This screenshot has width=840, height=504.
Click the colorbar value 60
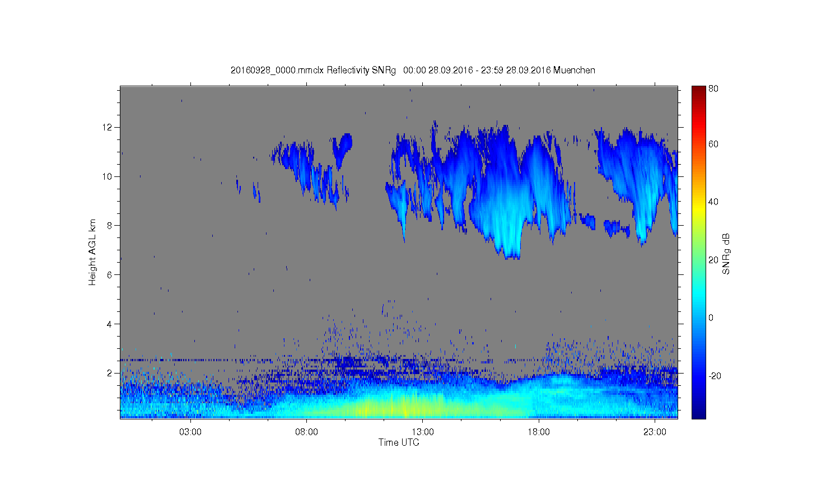tap(713, 144)
